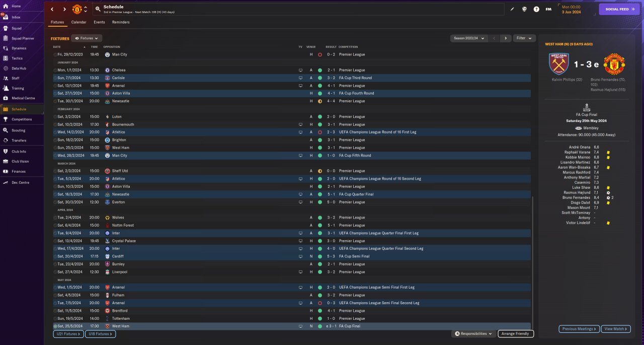Image resolution: width=644 pixels, height=345 pixels.
Task: Click the Arrange Friendly button
Action: point(516,334)
